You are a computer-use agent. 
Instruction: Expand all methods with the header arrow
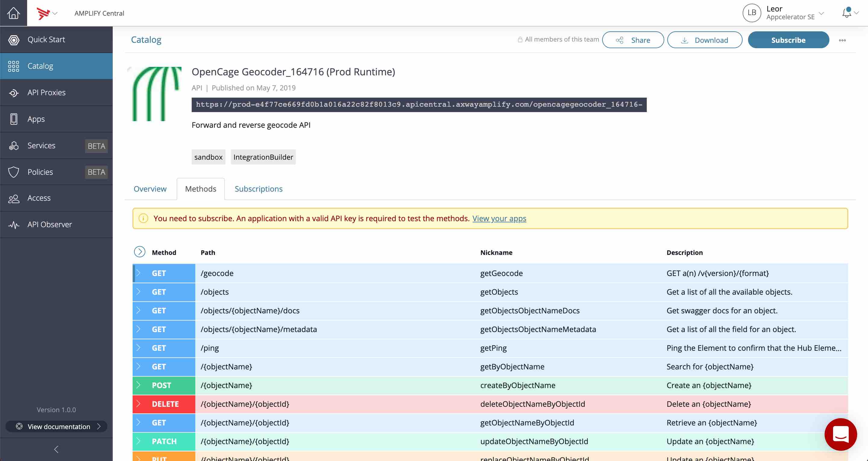click(x=140, y=252)
